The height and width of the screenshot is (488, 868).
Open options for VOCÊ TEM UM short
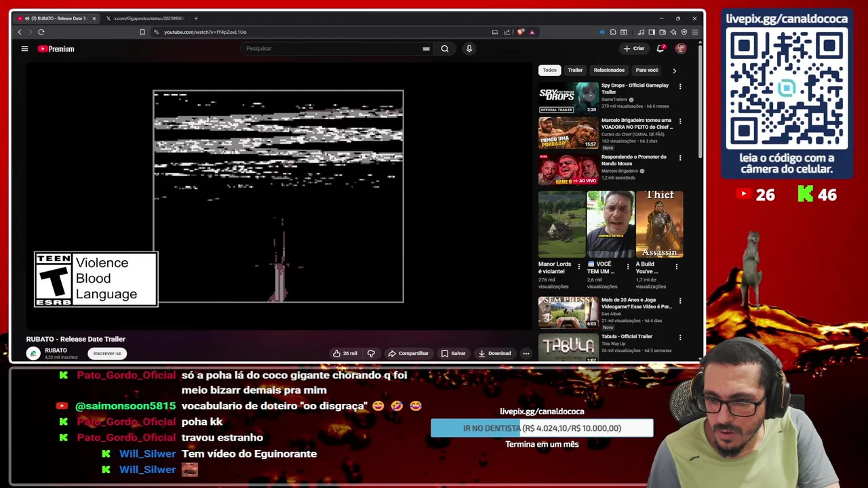tap(627, 267)
